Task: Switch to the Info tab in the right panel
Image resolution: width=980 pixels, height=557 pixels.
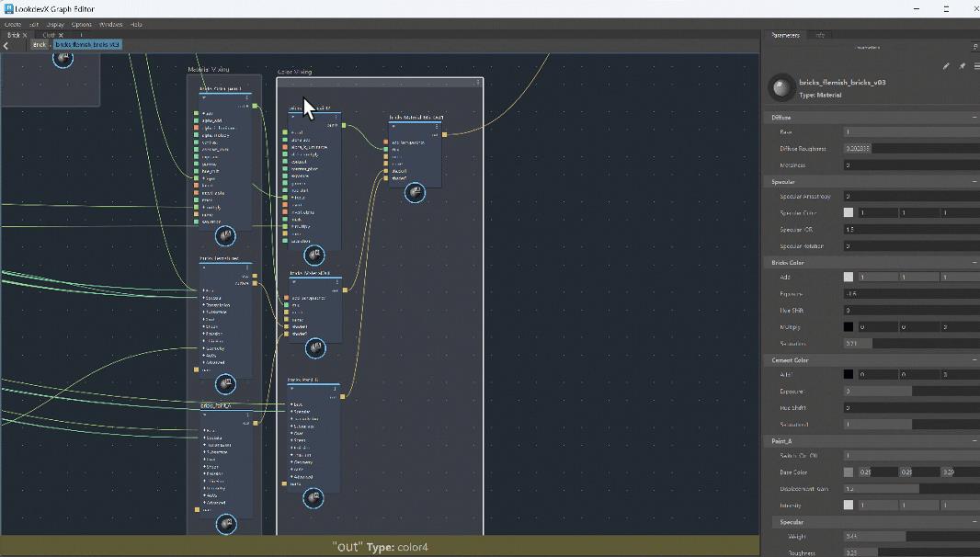Action: pyautogui.click(x=820, y=36)
